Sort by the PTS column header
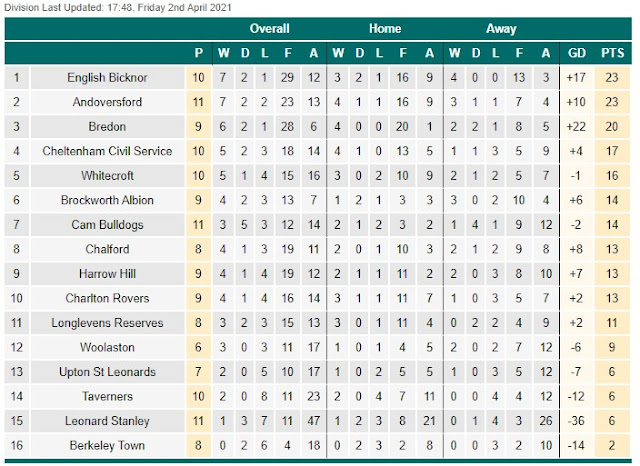 (x=613, y=53)
